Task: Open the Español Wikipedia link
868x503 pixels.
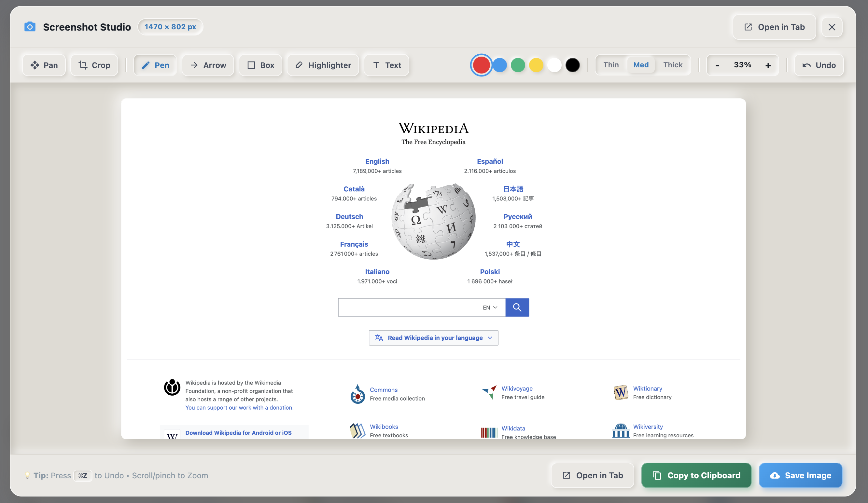Action: [x=490, y=161]
